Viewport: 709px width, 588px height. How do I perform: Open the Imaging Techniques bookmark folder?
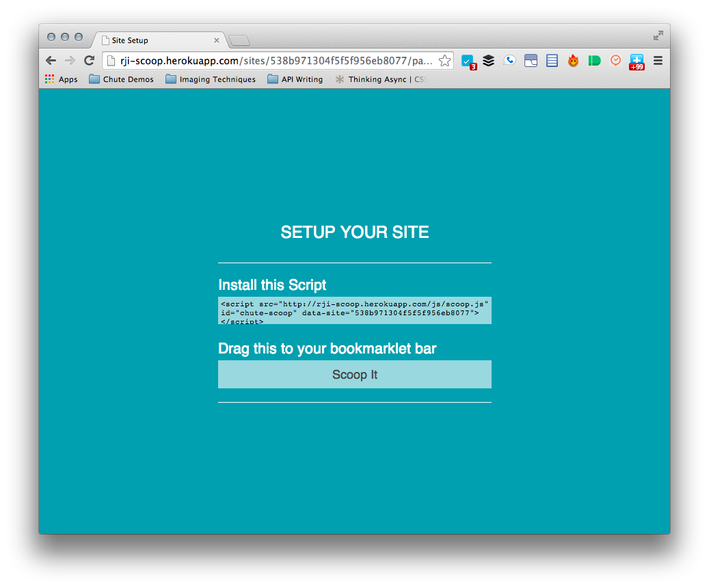[211, 79]
